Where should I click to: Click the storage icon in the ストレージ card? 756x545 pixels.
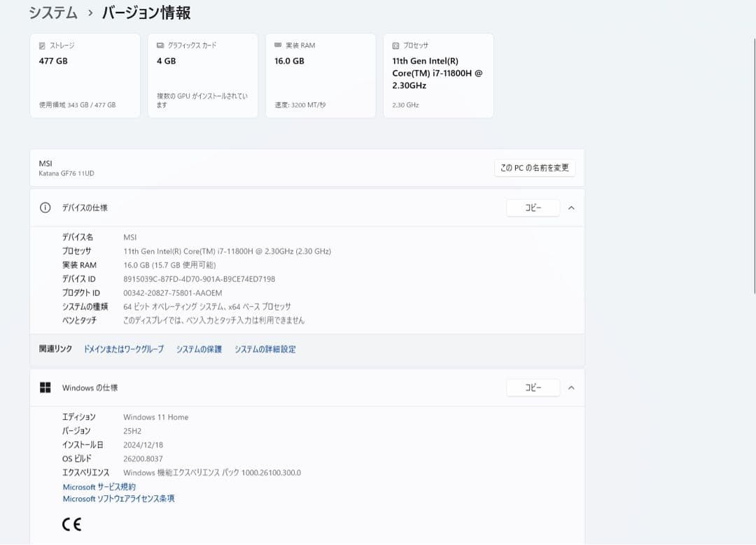[x=42, y=45]
